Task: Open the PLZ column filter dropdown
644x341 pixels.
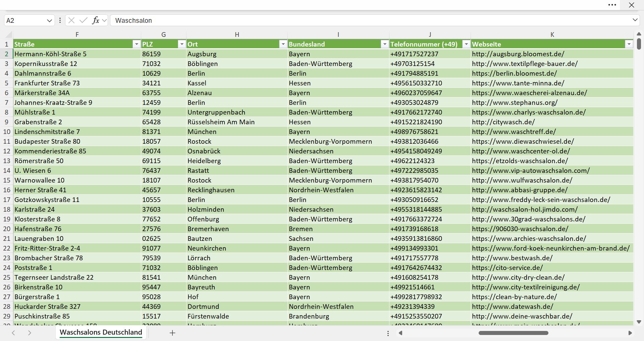Action: click(x=181, y=44)
